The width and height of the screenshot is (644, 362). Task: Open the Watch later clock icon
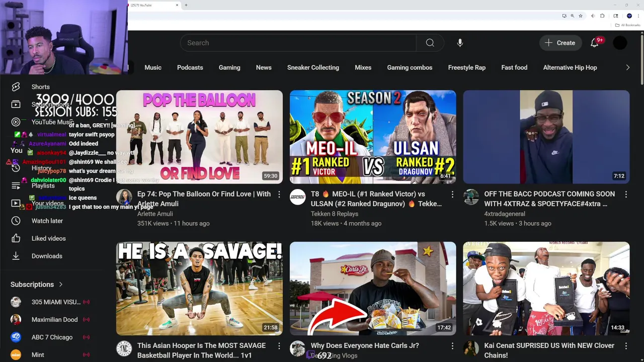[16, 221]
